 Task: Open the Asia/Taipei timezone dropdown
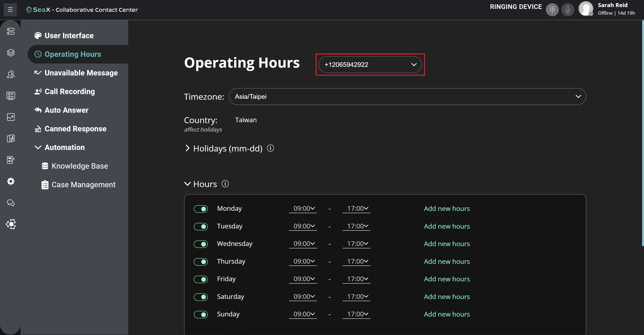tap(408, 97)
